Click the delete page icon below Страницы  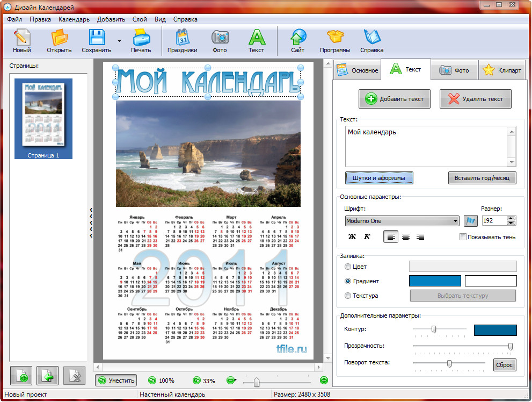click(74, 375)
